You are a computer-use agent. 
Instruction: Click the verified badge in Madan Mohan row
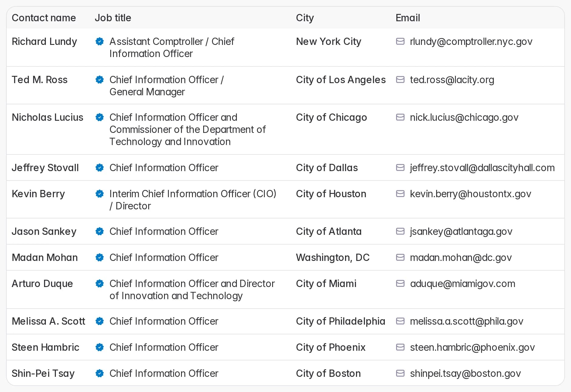tap(100, 257)
